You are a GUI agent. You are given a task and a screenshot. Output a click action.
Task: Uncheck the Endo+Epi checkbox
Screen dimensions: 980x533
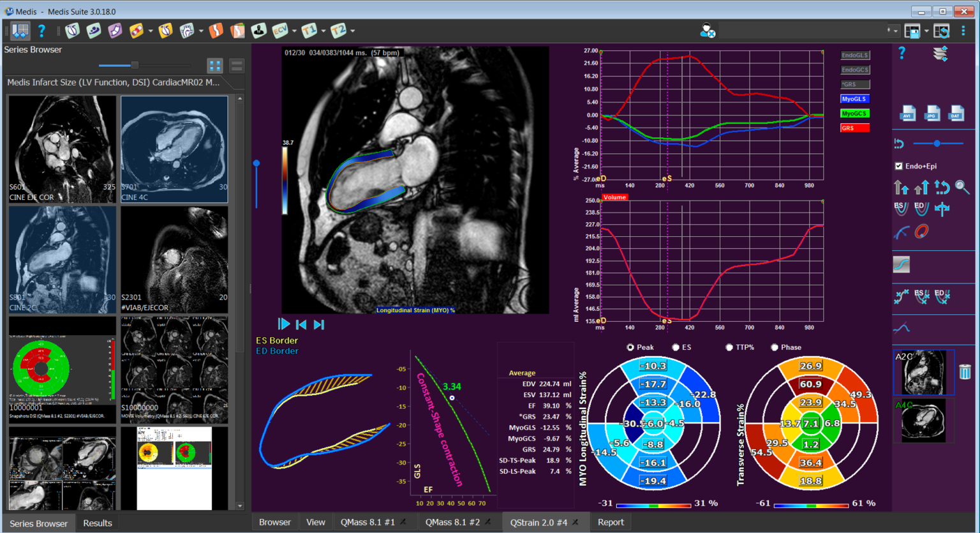[899, 166]
